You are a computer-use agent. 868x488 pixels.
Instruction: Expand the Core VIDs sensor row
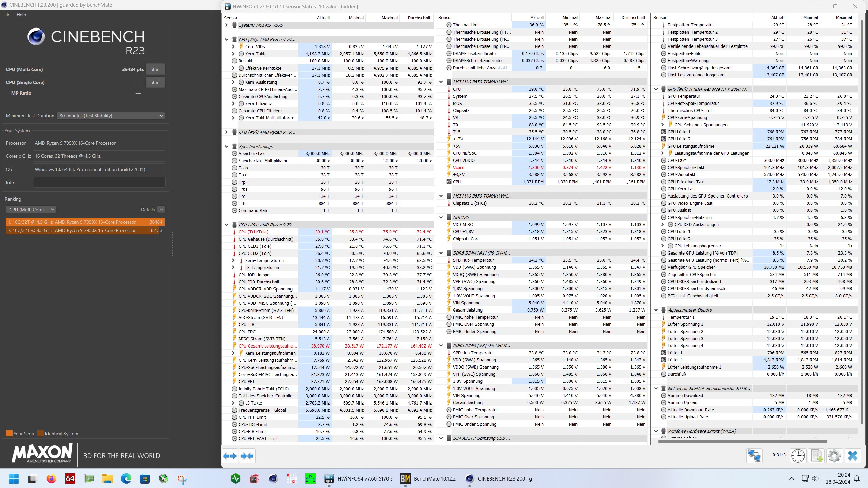(233, 46)
